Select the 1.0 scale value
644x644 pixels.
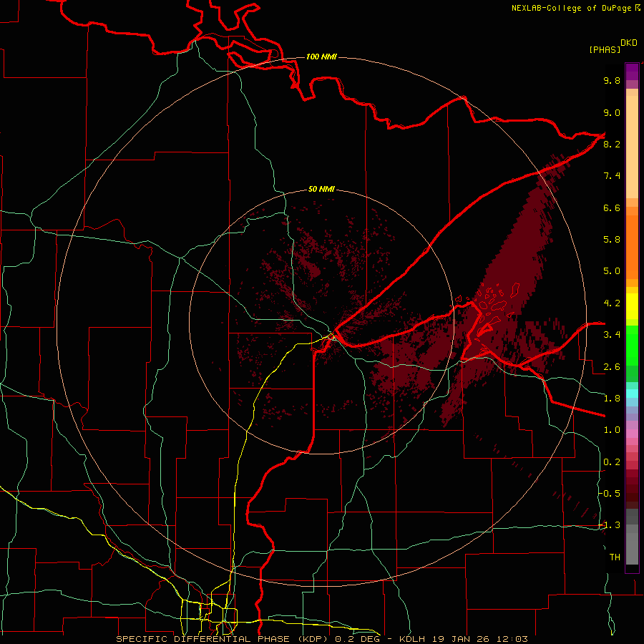pyautogui.click(x=612, y=431)
